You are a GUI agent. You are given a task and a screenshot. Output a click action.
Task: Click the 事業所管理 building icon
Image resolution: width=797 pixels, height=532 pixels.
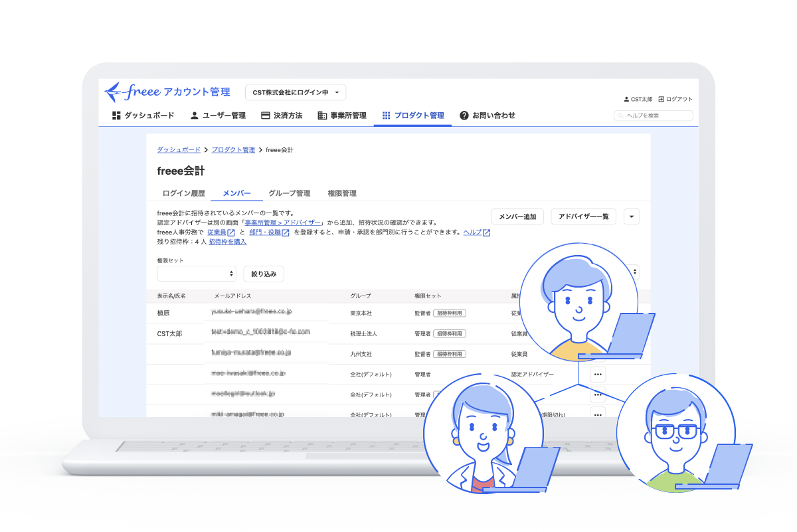point(322,116)
